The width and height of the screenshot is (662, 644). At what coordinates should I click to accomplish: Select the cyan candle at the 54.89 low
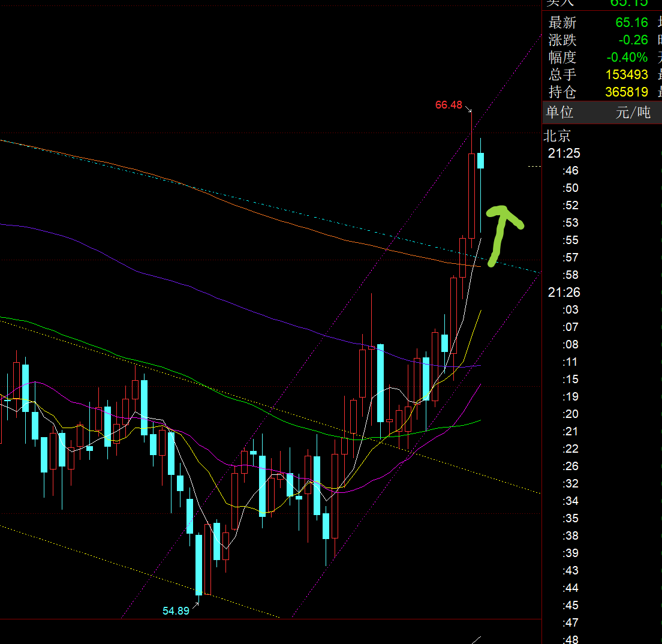tap(198, 564)
